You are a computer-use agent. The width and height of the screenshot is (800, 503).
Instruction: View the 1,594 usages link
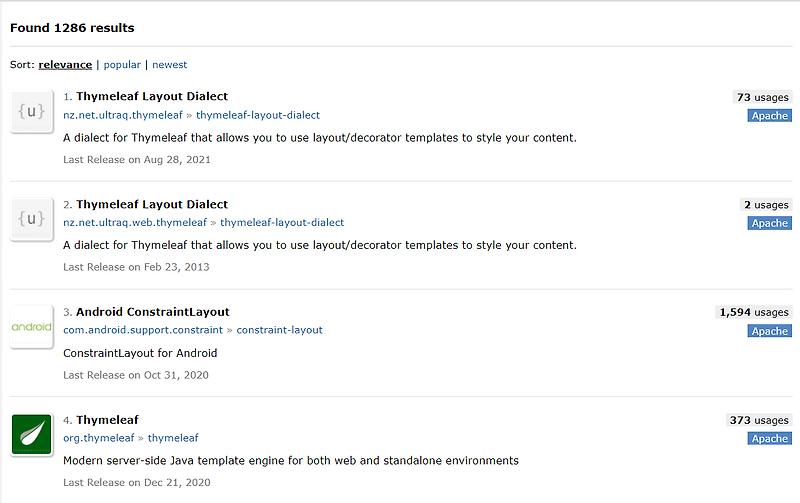pos(754,312)
